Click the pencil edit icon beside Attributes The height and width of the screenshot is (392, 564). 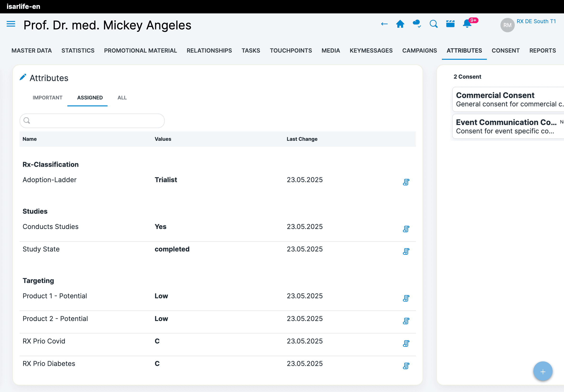coord(23,77)
